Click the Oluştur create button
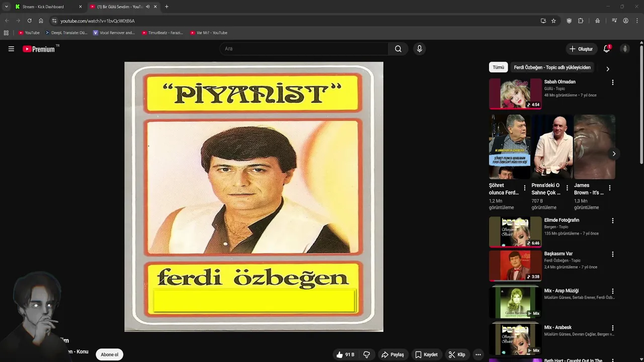Screen dimensions: 644x362 click(x=581, y=49)
